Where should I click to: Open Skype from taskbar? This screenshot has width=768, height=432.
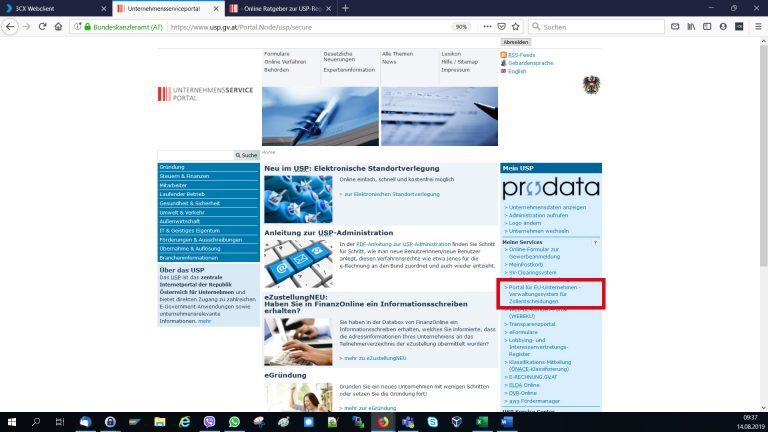pos(432,422)
